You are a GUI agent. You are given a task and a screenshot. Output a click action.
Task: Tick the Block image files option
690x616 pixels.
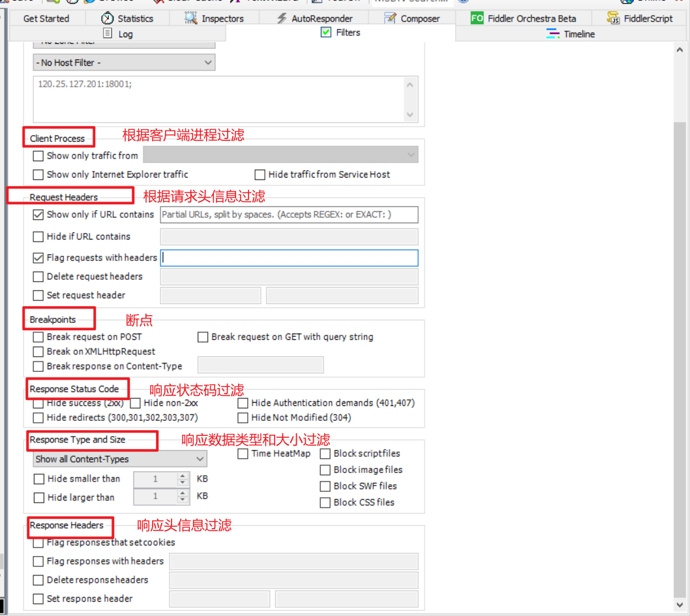(x=325, y=470)
